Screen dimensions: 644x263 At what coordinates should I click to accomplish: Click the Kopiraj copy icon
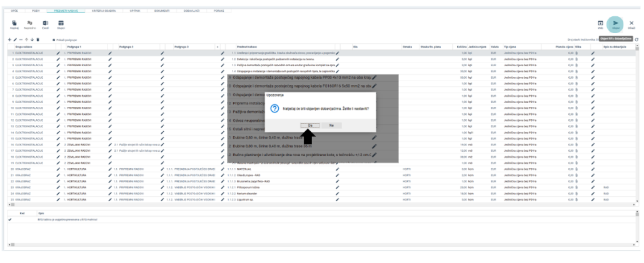point(14,21)
